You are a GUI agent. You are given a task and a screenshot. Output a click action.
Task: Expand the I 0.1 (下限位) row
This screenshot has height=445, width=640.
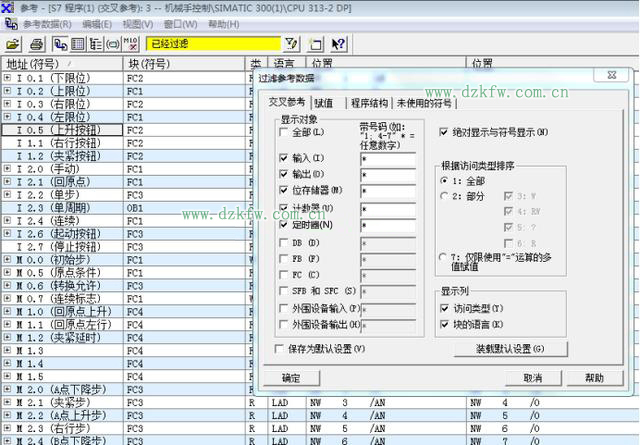[x=8, y=78]
